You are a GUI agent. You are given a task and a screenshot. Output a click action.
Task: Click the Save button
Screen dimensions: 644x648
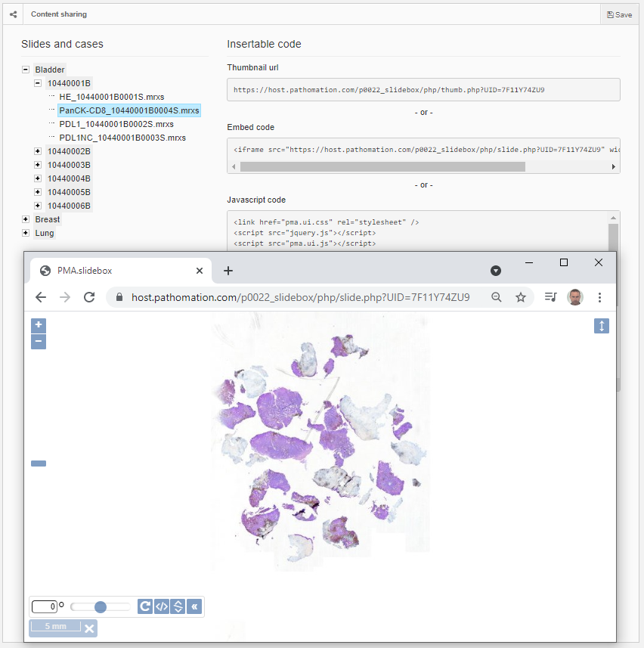click(619, 14)
